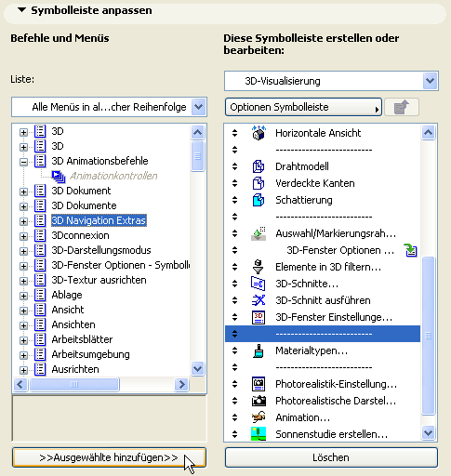Open the Alle Menüs list dropdown

pyautogui.click(x=198, y=107)
